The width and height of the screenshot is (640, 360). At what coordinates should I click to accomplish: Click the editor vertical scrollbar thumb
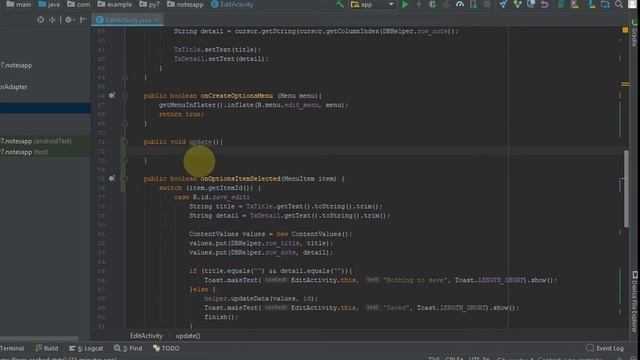click(x=626, y=189)
